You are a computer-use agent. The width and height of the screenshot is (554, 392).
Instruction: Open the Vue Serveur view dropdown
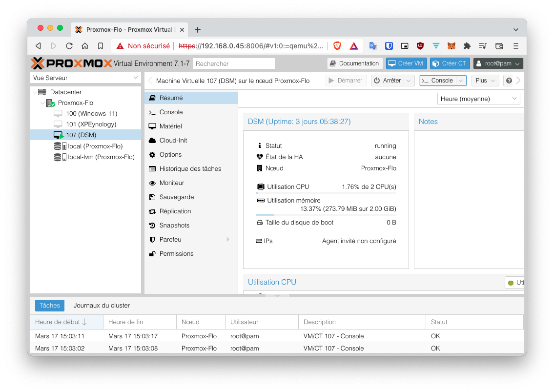tap(135, 78)
